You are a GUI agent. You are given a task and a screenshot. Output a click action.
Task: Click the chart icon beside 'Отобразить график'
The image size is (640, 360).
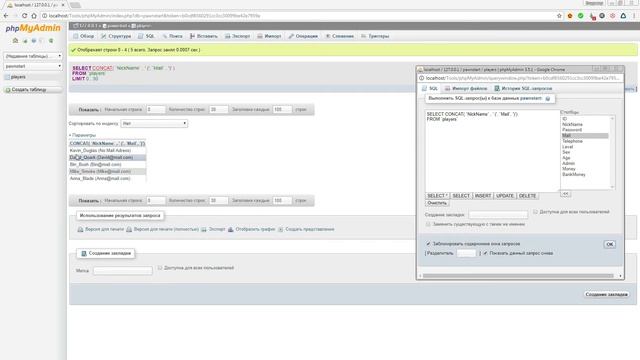(x=231, y=229)
